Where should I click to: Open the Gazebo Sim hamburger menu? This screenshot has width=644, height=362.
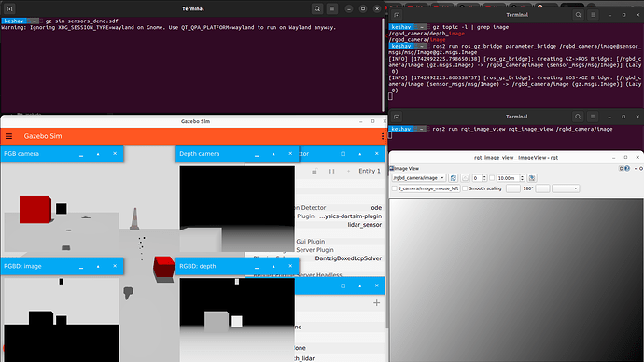8,136
